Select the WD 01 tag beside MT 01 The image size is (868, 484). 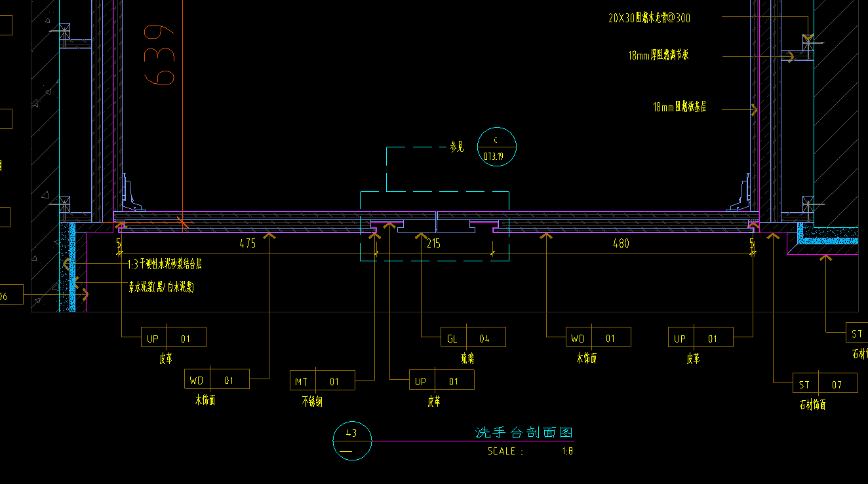click(x=217, y=379)
